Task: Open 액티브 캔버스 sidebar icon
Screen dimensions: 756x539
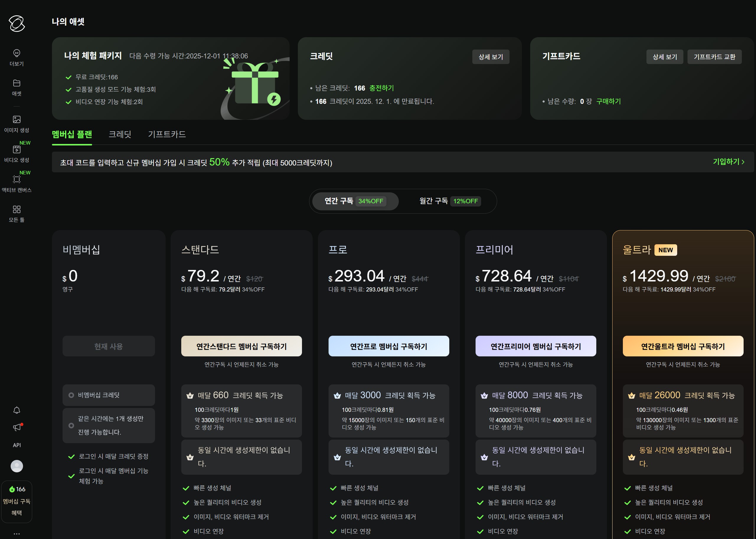Action: click(17, 180)
